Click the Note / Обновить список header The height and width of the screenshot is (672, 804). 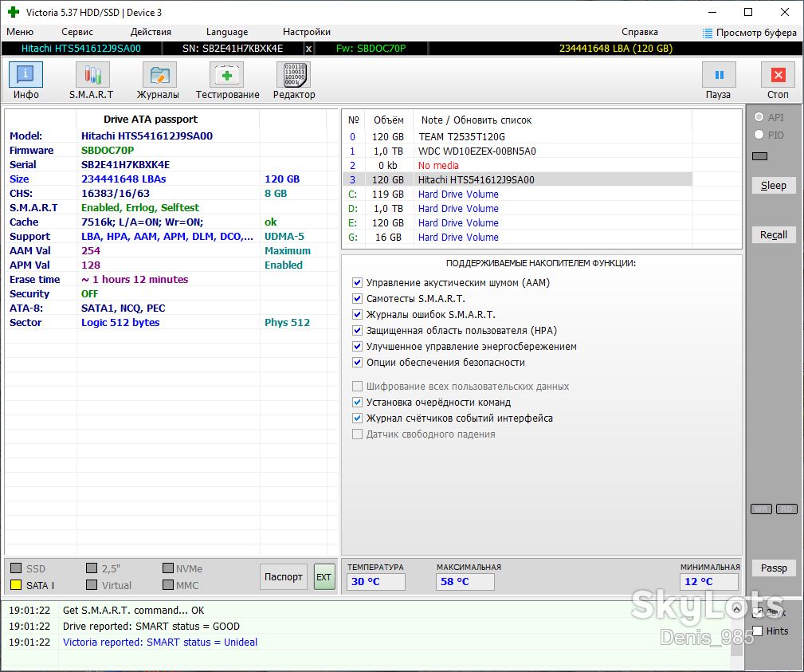[x=477, y=120]
